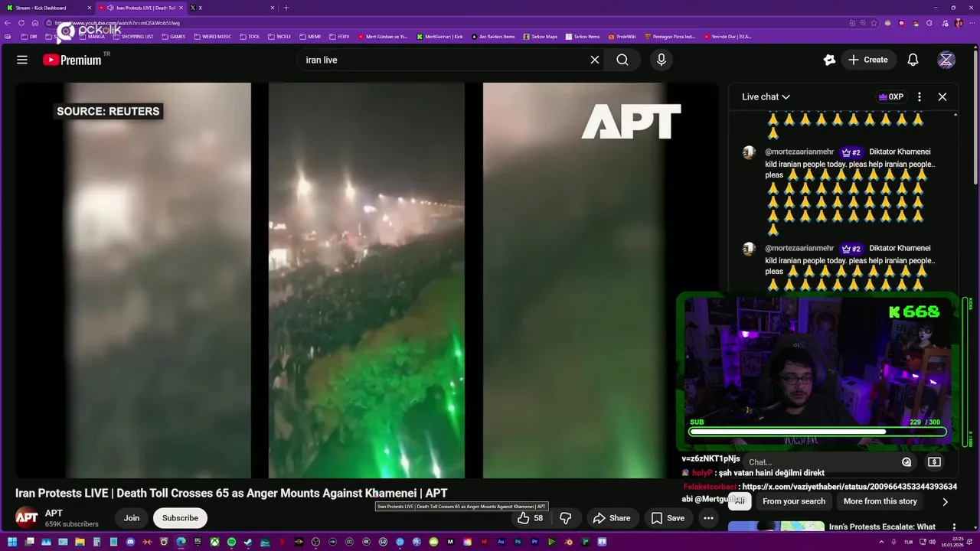The width and height of the screenshot is (980, 551).
Task: Open Xbox app from the taskbar
Action: click(x=214, y=542)
